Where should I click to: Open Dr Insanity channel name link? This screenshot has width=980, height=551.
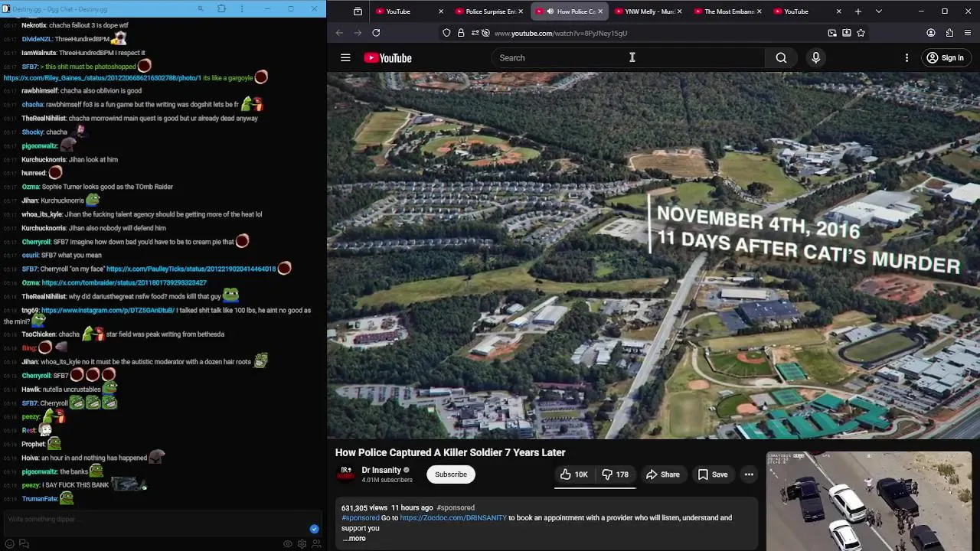tap(381, 470)
